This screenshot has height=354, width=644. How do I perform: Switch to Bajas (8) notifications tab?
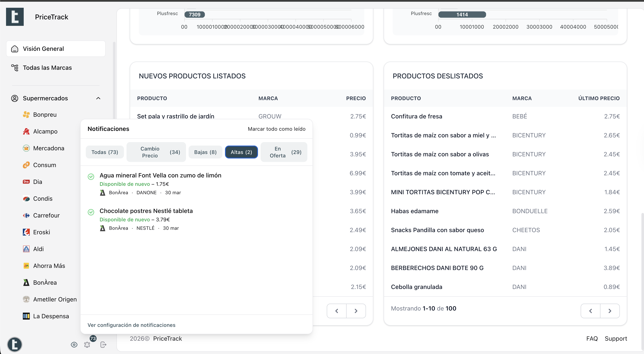click(205, 152)
